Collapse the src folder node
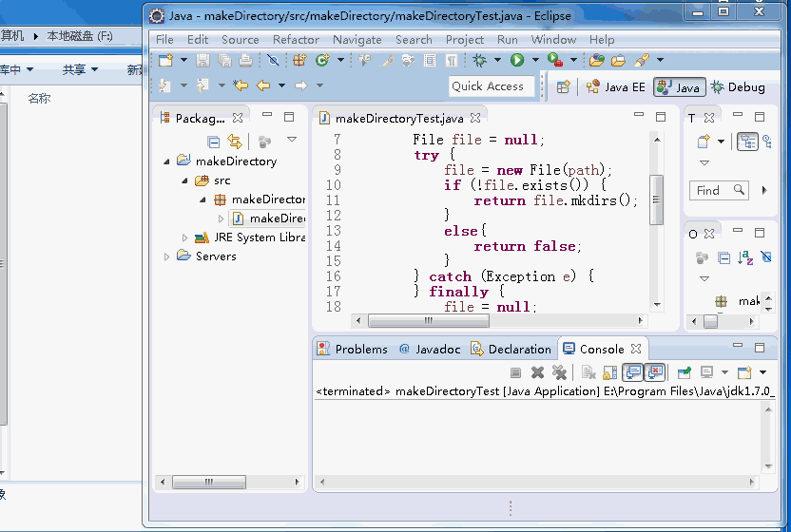 [184, 180]
